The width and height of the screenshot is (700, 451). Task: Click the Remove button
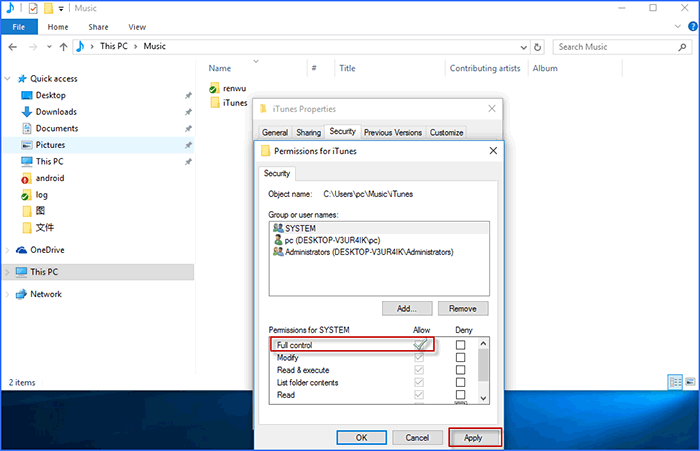pyautogui.click(x=463, y=309)
